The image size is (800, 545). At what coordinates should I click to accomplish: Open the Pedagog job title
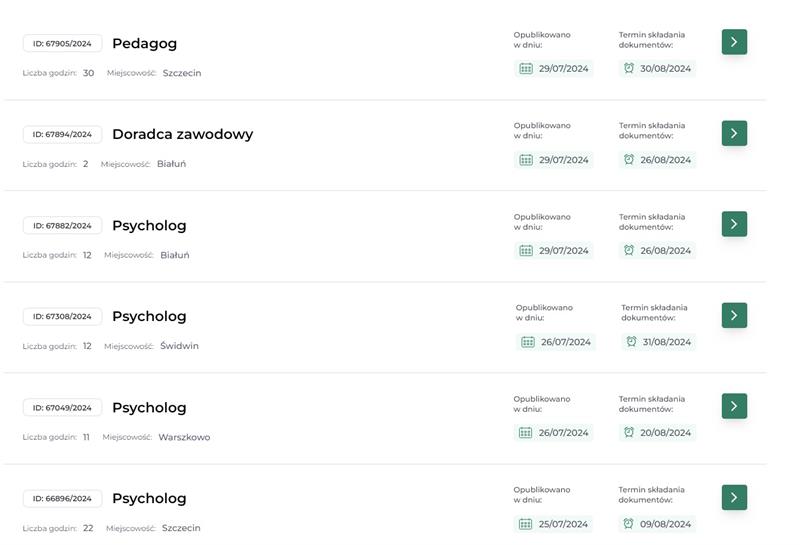click(x=144, y=43)
